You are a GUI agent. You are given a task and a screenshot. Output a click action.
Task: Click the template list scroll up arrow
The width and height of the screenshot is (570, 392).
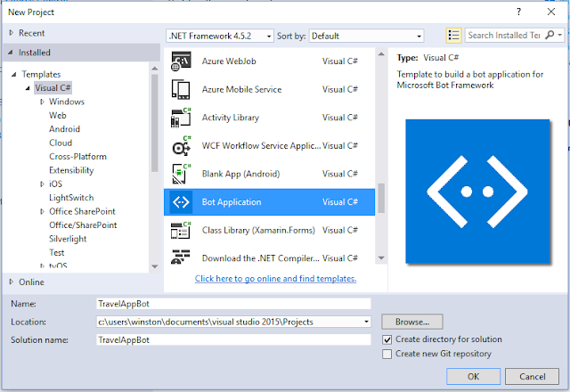381,54
